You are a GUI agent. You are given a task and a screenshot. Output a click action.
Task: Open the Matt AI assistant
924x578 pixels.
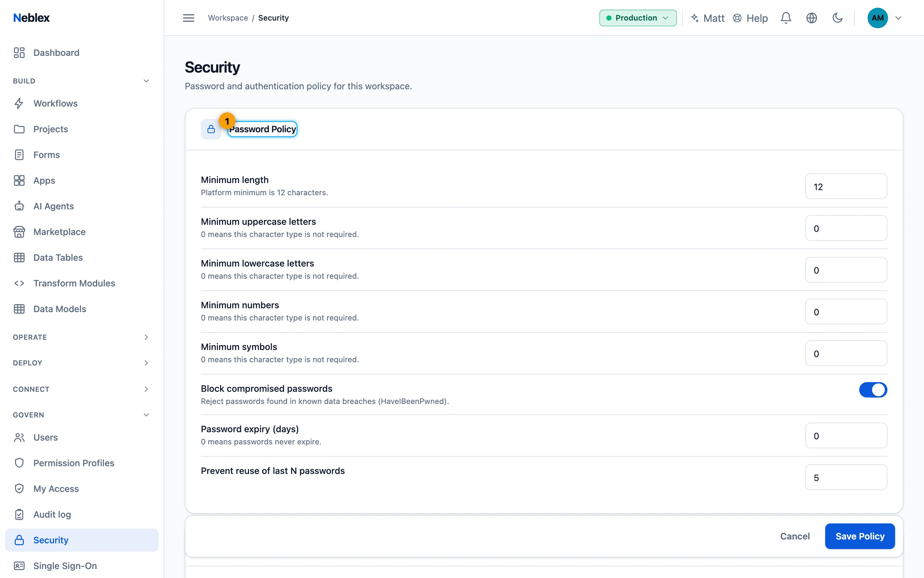pyautogui.click(x=707, y=18)
